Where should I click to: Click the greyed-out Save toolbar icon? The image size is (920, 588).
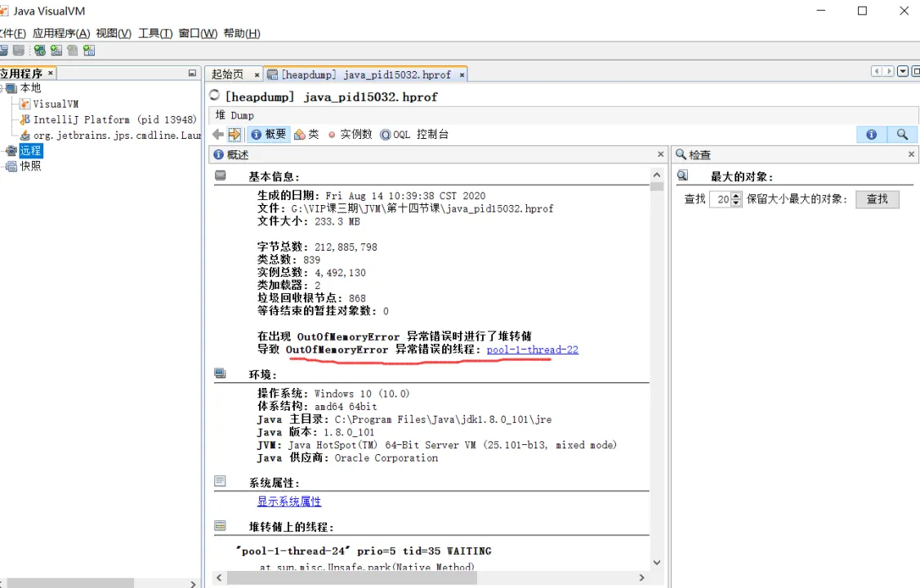[19, 51]
